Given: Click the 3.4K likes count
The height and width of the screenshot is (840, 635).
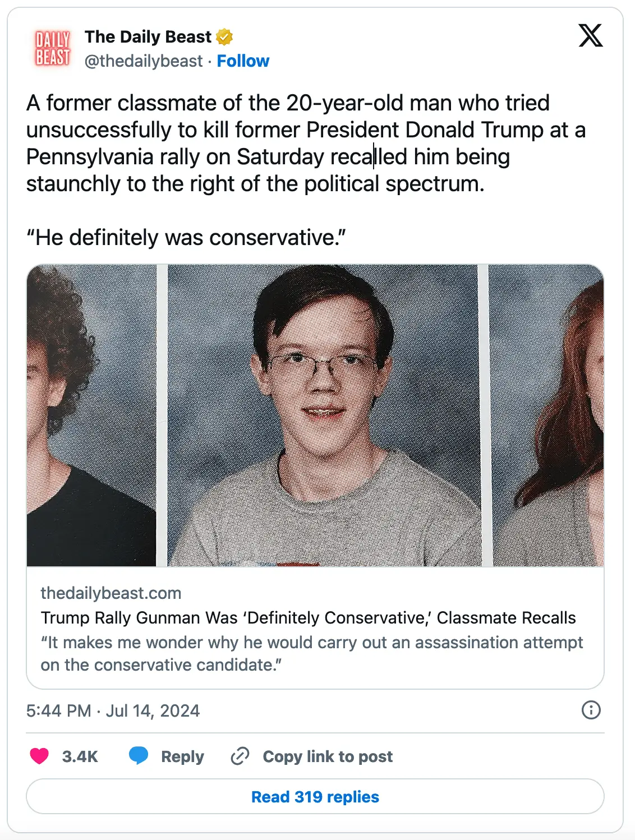Looking at the screenshot, I should click(80, 757).
